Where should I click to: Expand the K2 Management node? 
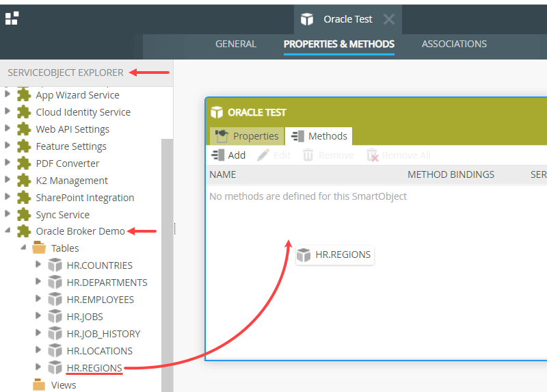(x=8, y=179)
